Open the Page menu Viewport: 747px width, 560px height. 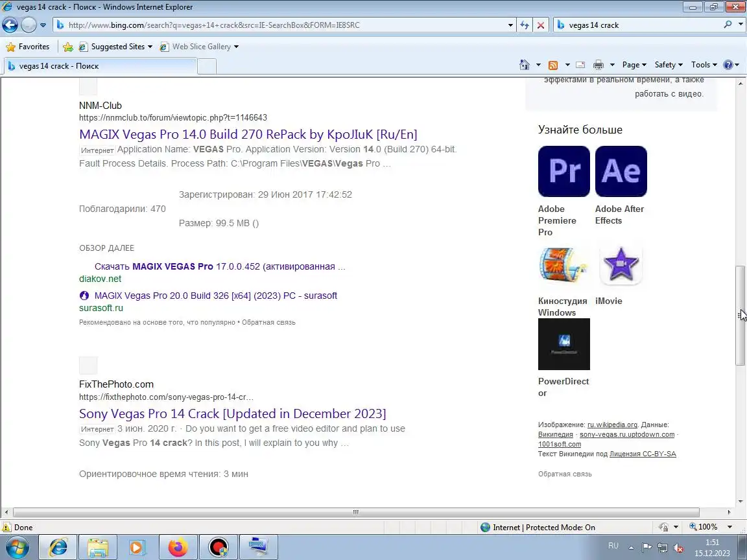pos(634,65)
